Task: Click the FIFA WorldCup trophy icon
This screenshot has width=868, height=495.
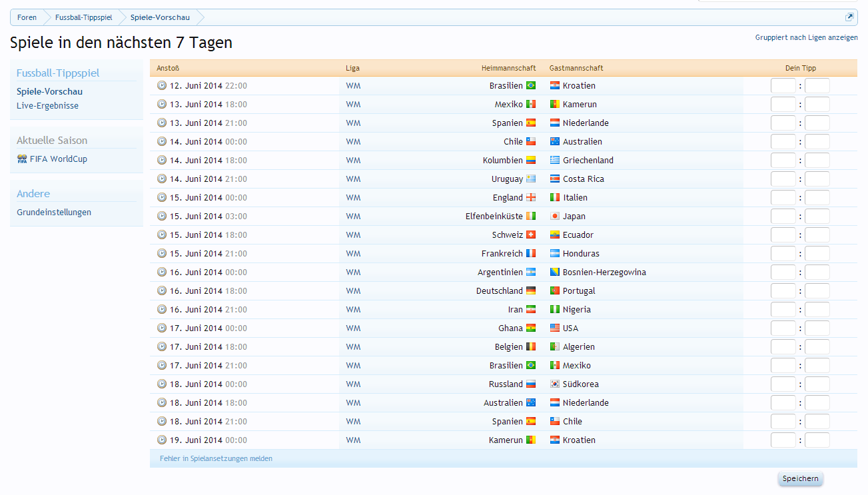Action: (22, 159)
